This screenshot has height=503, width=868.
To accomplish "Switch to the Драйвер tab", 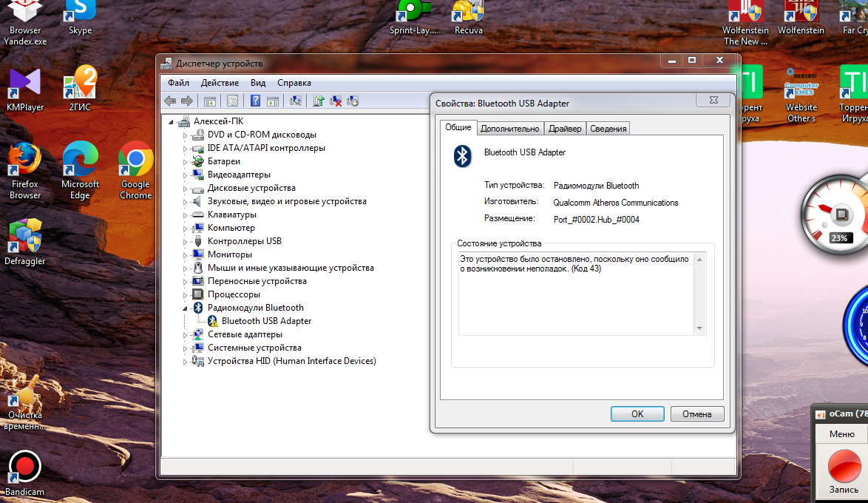I will click(x=565, y=129).
